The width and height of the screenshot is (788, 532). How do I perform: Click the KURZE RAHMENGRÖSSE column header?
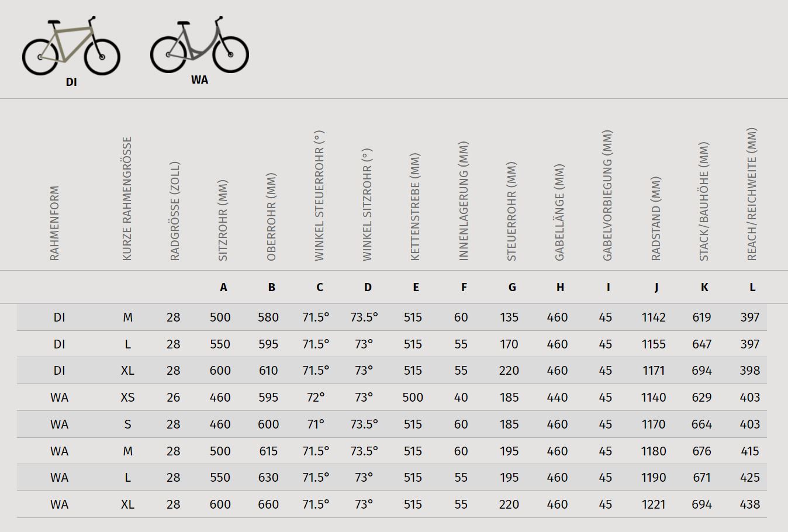pos(127,199)
